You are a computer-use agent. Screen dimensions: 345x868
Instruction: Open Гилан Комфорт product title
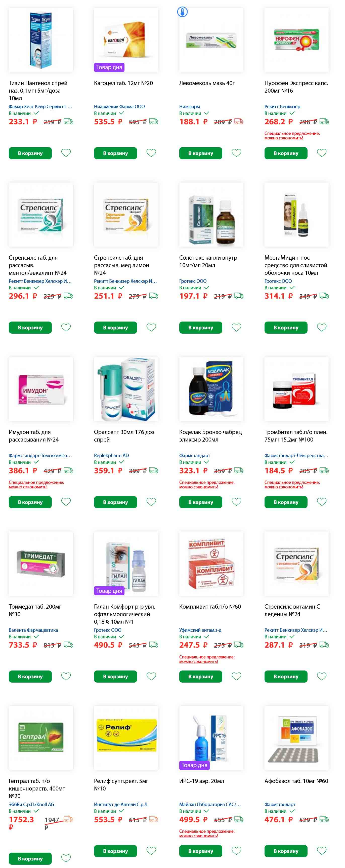(125, 614)
